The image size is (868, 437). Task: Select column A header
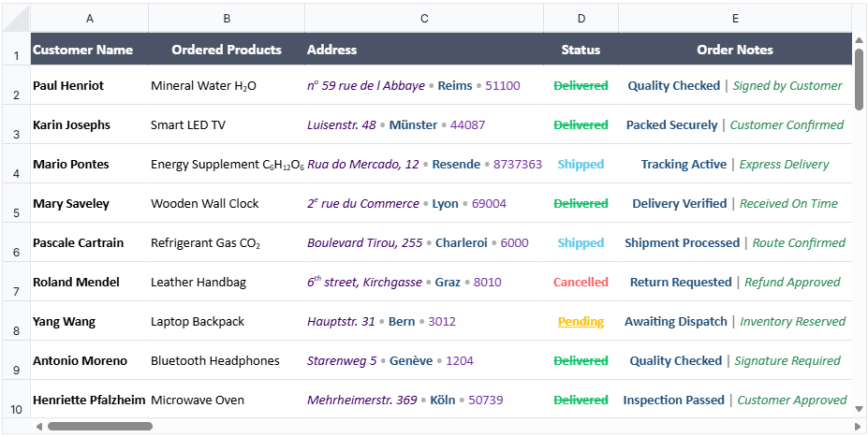[x=90, y=19]
